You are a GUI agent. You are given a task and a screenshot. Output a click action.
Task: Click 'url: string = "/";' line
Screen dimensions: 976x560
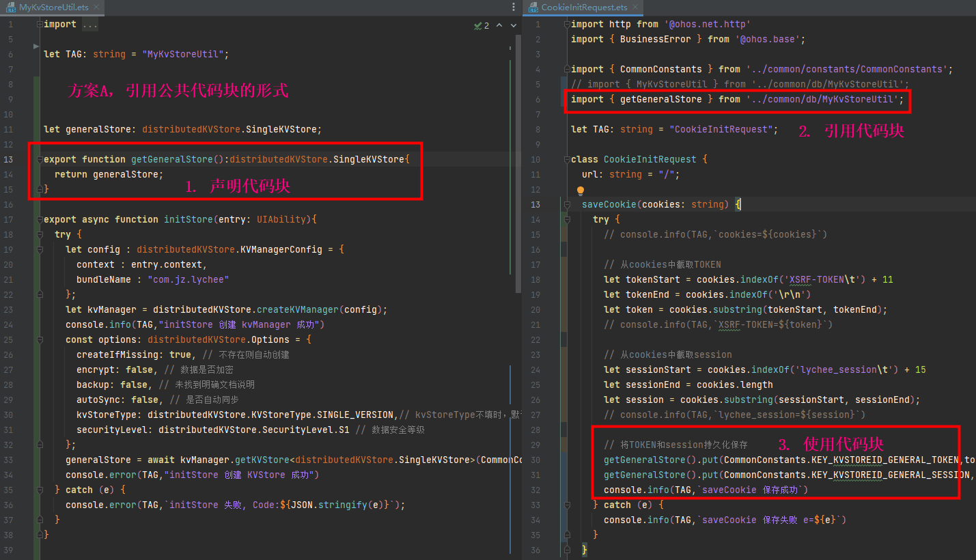click(x=631, y=174)
